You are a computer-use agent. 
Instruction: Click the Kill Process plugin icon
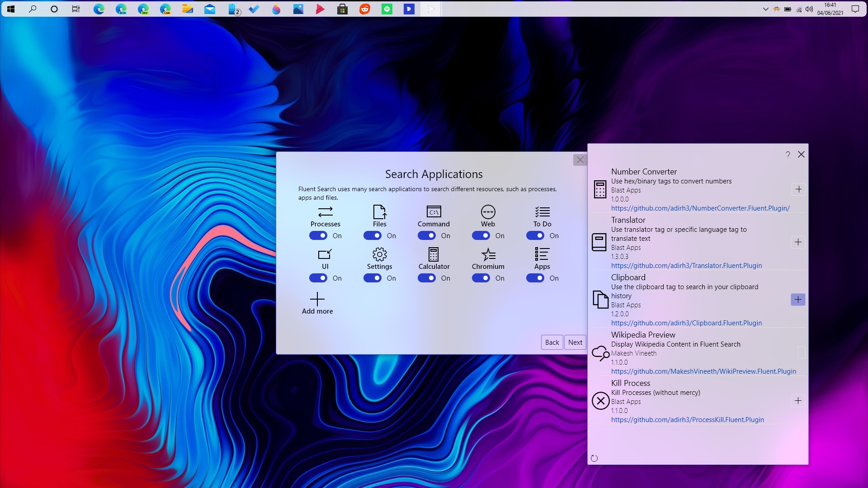(600, 401)
